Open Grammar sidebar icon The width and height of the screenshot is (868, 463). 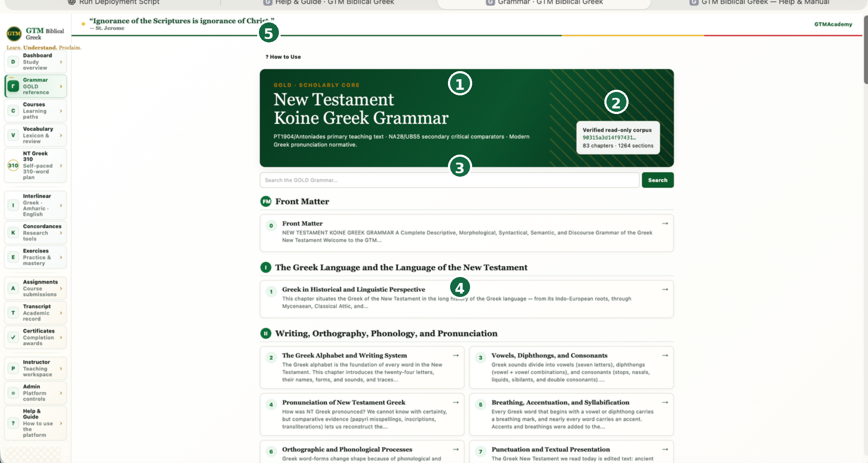[x=13, y=86]
